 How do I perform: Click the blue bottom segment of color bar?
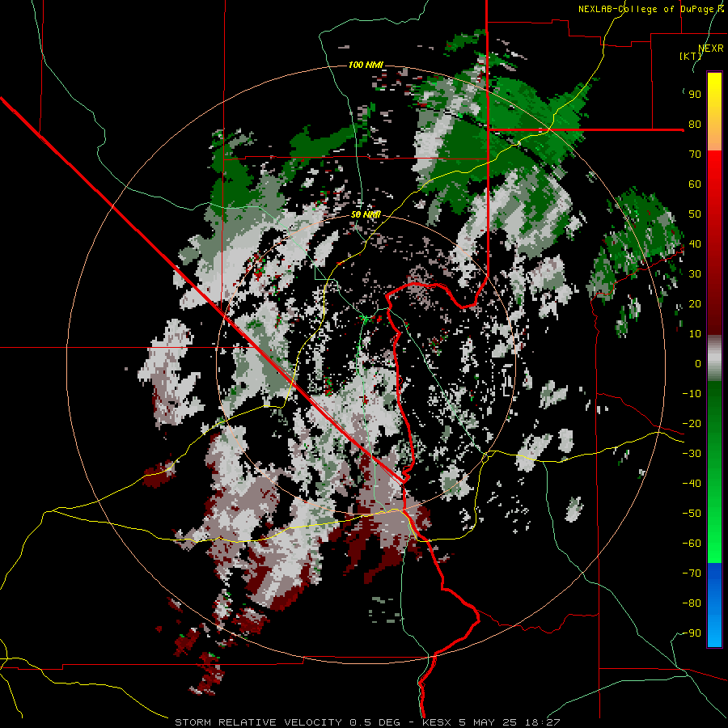click(714, 605)
